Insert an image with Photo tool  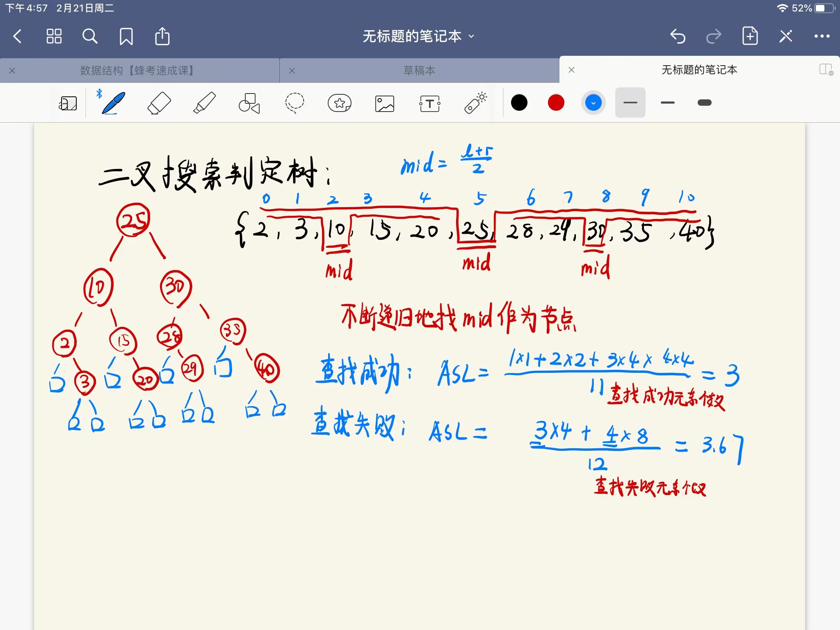tap(385, 103)
